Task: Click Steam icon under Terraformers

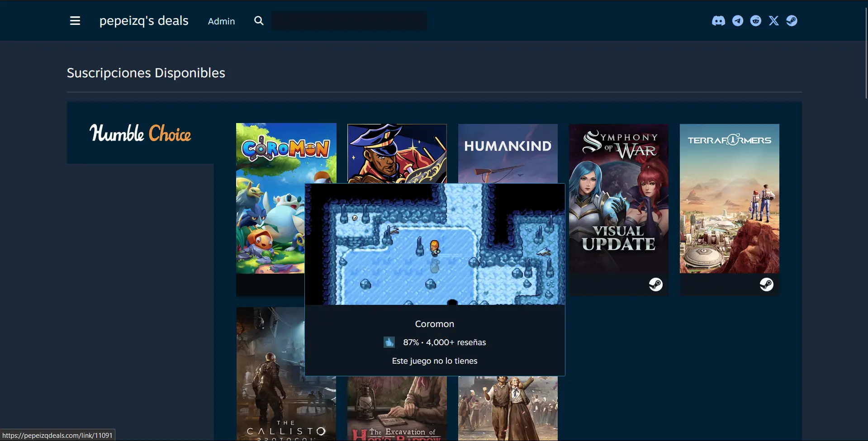Action: [x=766, y=285]
